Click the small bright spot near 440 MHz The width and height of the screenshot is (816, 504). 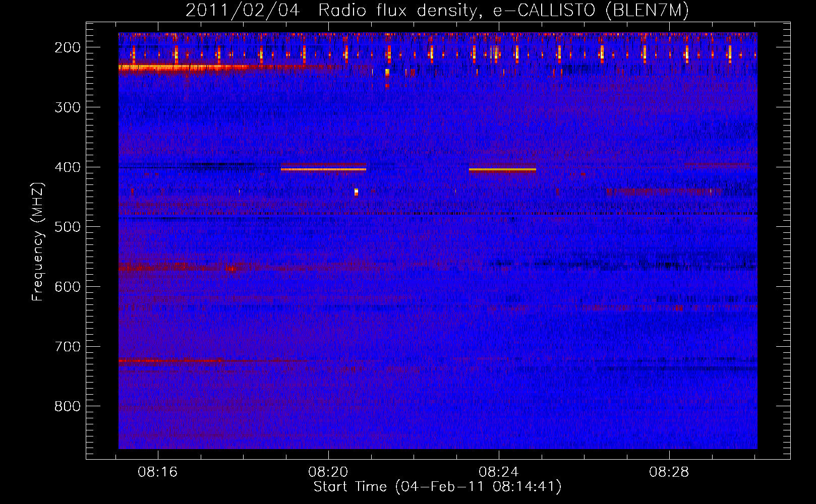tap(356, 192)
